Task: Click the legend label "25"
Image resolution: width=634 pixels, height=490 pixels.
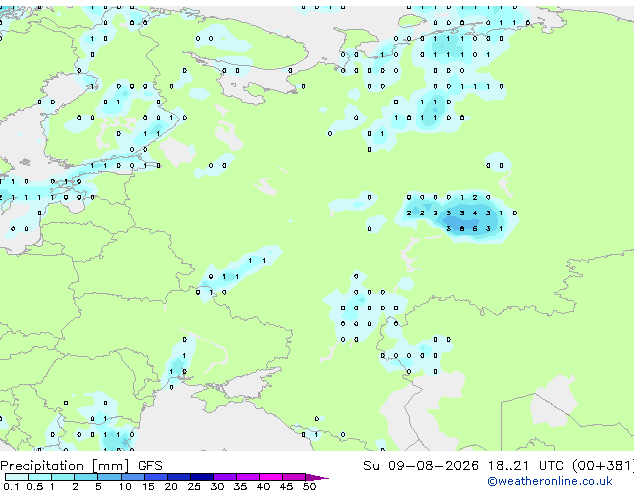Action: coord(194,486)
